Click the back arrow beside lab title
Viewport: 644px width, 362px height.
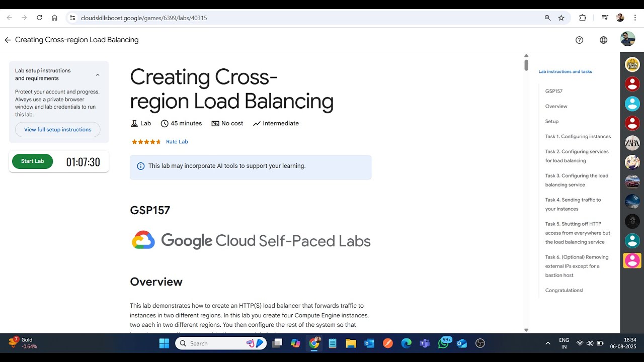(x=8, y=40)
